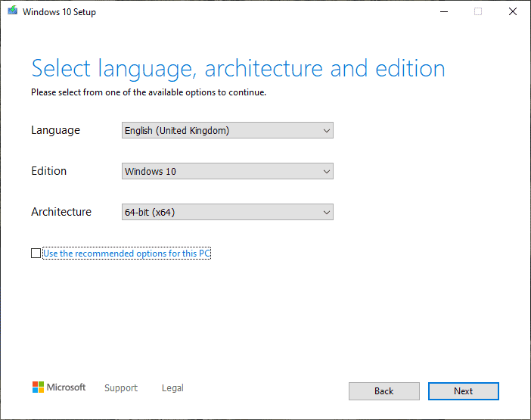The height and width of the screenshot is (420, 531).
Task: Minimize the Windows 10 Setup window
Action: [444, 11]
